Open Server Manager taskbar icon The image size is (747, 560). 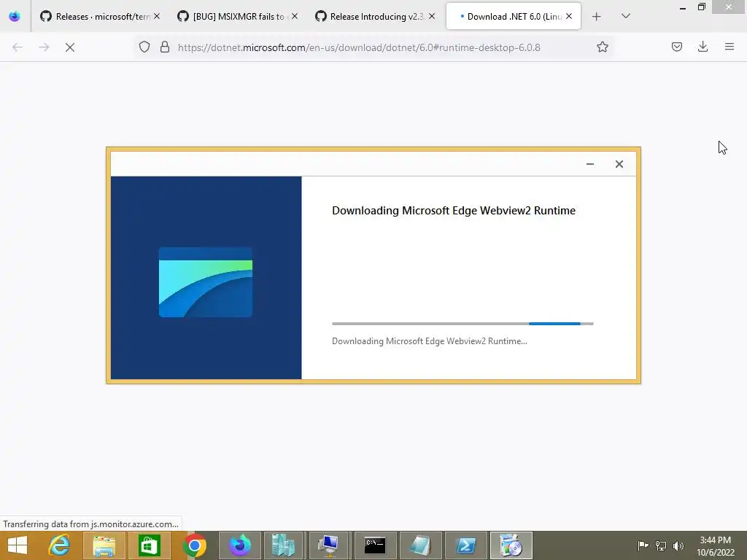pos(284,545)
